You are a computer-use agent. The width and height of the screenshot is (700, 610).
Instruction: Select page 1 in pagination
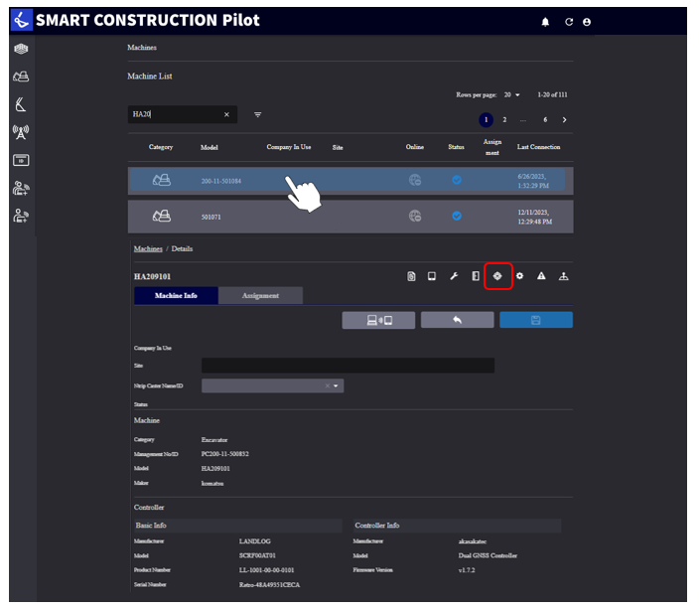click(486, 119)
